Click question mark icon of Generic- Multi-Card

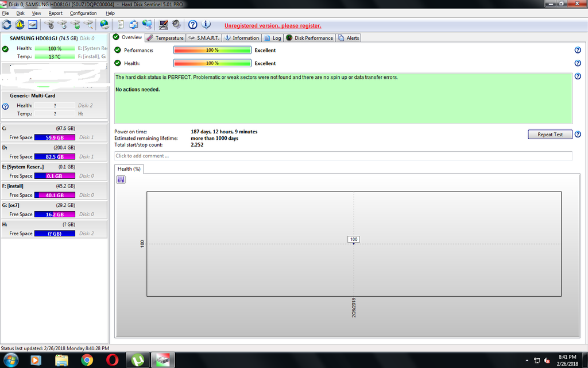point(5,106)
